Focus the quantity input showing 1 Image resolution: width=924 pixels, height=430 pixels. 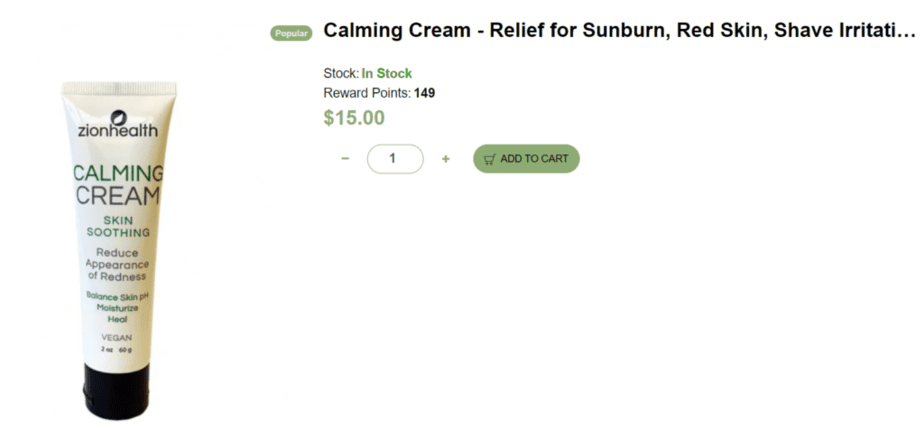pyautogui.click(x=395, y=158)
